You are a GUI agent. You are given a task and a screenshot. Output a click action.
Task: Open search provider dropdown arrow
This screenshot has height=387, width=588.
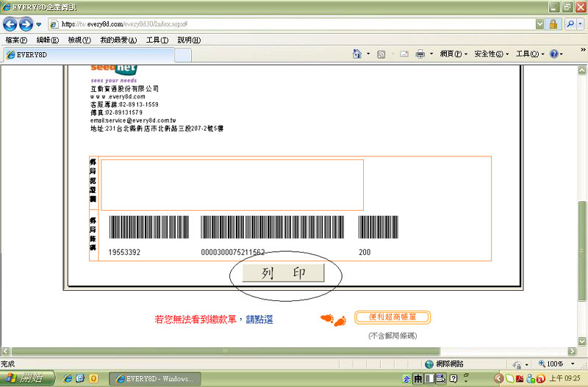pos(580,24)
